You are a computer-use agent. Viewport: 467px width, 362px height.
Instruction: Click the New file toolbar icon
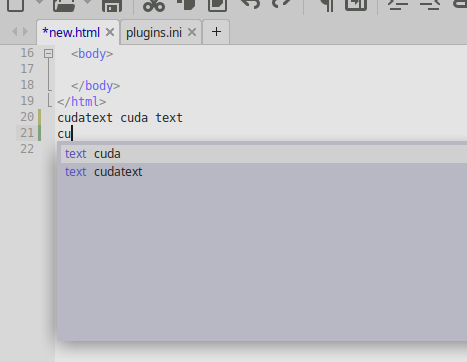click(15, 5)
